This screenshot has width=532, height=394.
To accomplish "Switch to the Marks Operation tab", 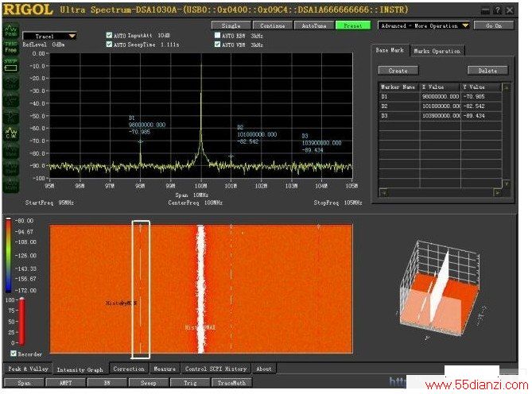I will [x=437, y=51].
